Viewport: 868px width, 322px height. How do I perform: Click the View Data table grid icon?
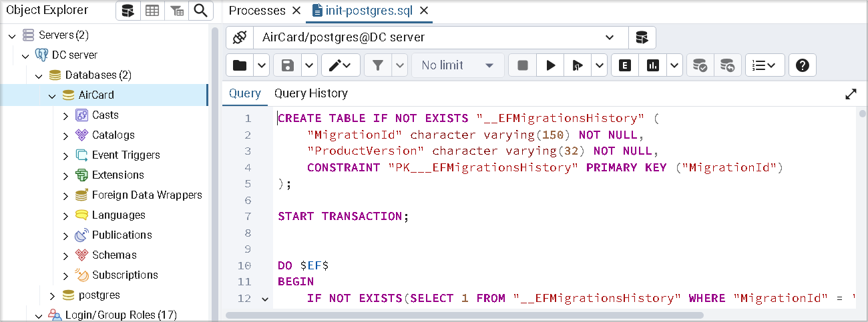coord(152,11)
